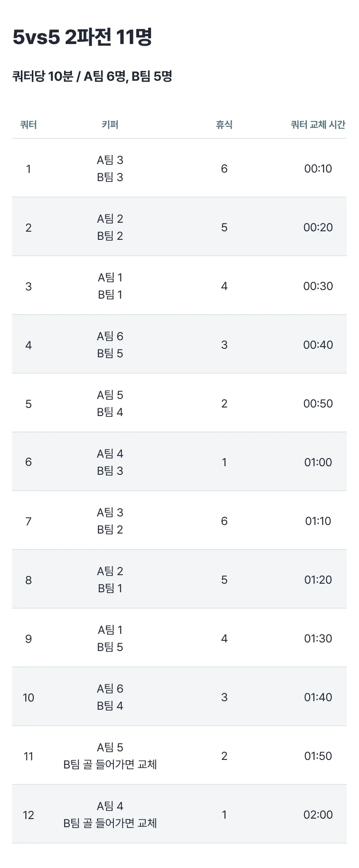Click keeper cell 'A팀 1 B팀 5' in quarter 9
The height and width of the screenshot is (868, 359).
tap(110, 638)
